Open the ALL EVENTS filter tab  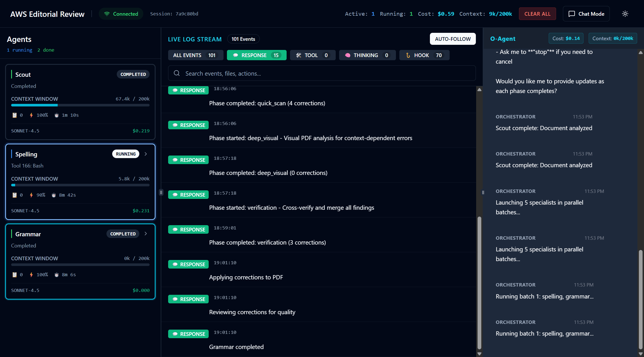click(x=196, y=55)
